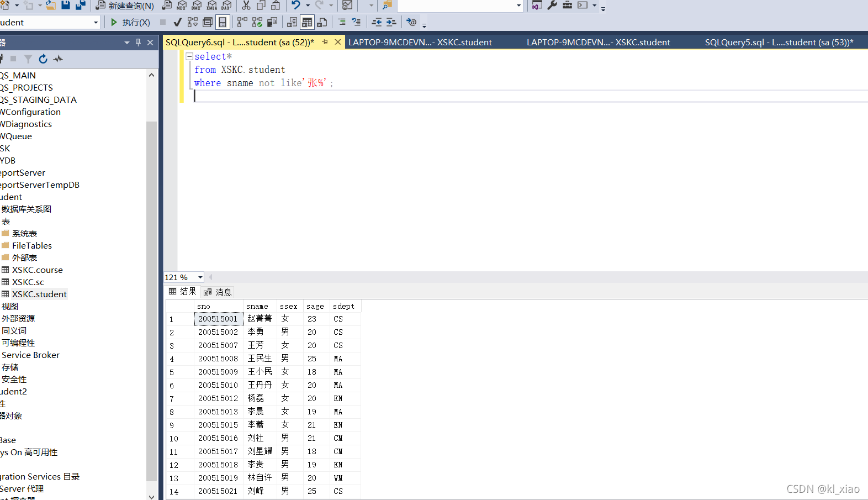This screenshot has width=868, height=500.
Task: Select the Service Broker node
Action: (x=30, y=355)
